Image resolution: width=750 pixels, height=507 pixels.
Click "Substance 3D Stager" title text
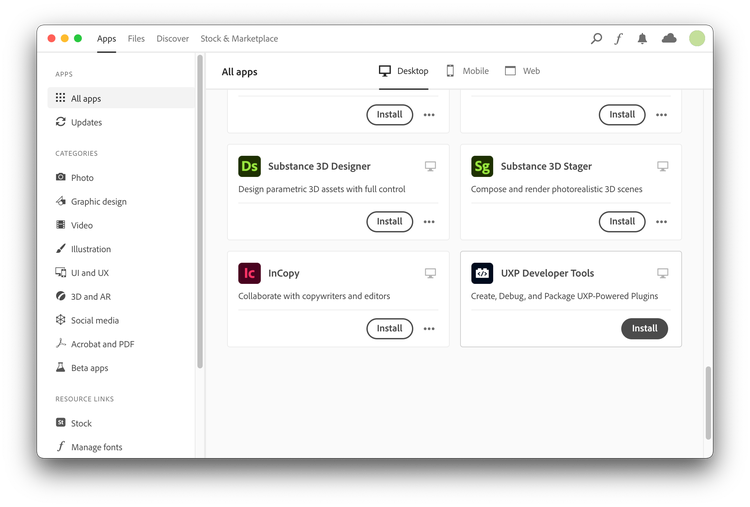(x=546, y=166)
